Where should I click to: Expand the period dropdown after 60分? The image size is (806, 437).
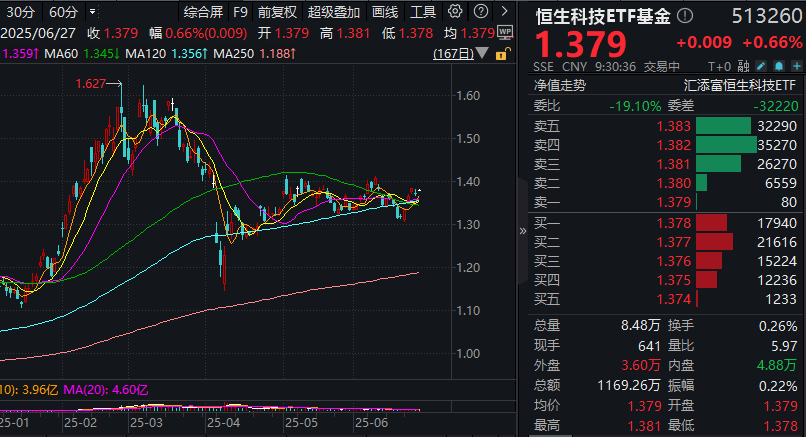click(x=93, y=13)
